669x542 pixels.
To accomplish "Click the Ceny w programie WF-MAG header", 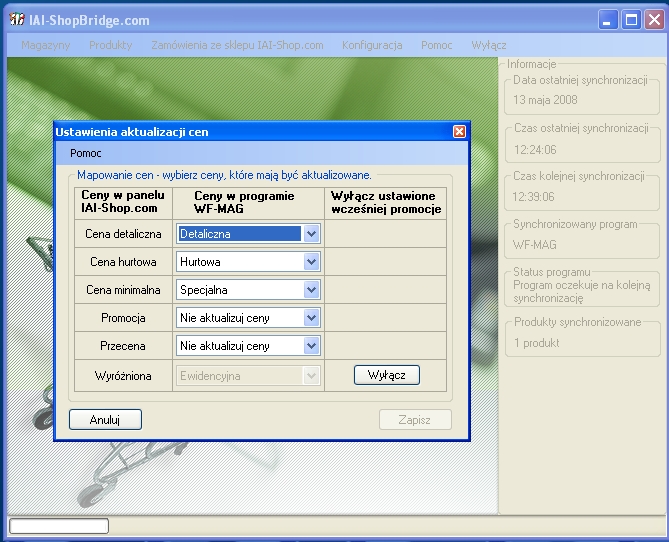I will (244, 202).
